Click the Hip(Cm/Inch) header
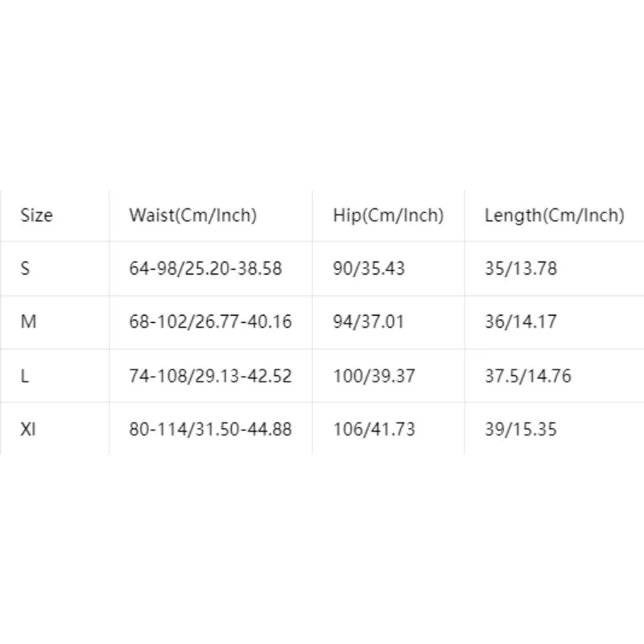Image resolution: width=644 pixels, height=644 pixels. click(x=388, y=215)
